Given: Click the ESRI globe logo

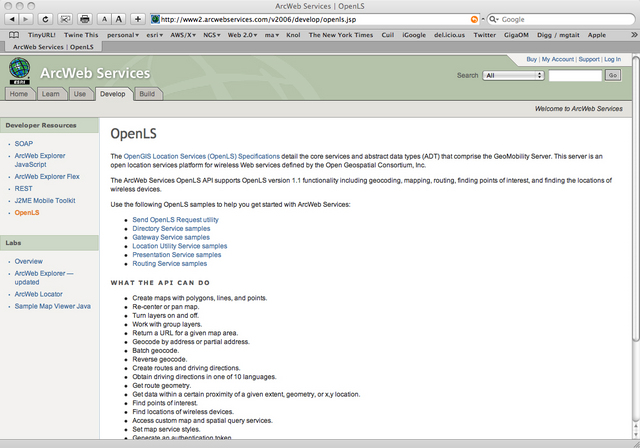Looking at the screenshot, I should [x=20, y=71].
